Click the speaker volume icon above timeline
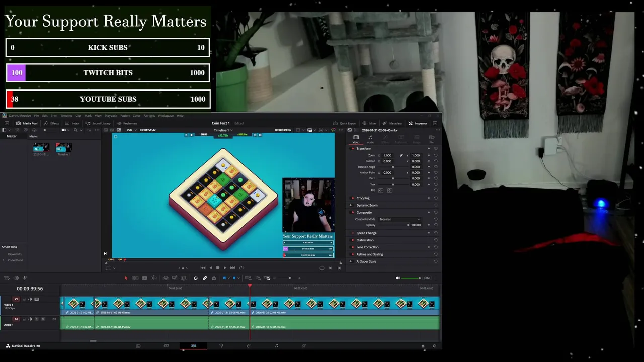This screenshot has width=644, height=362. pyautogui.click(x=398, y=278)
